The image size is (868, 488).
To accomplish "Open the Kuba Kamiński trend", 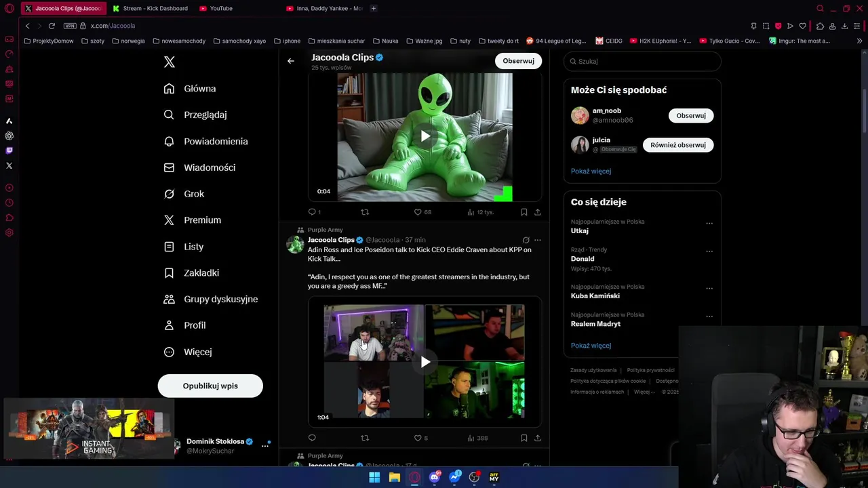I will tap(595, 296).
